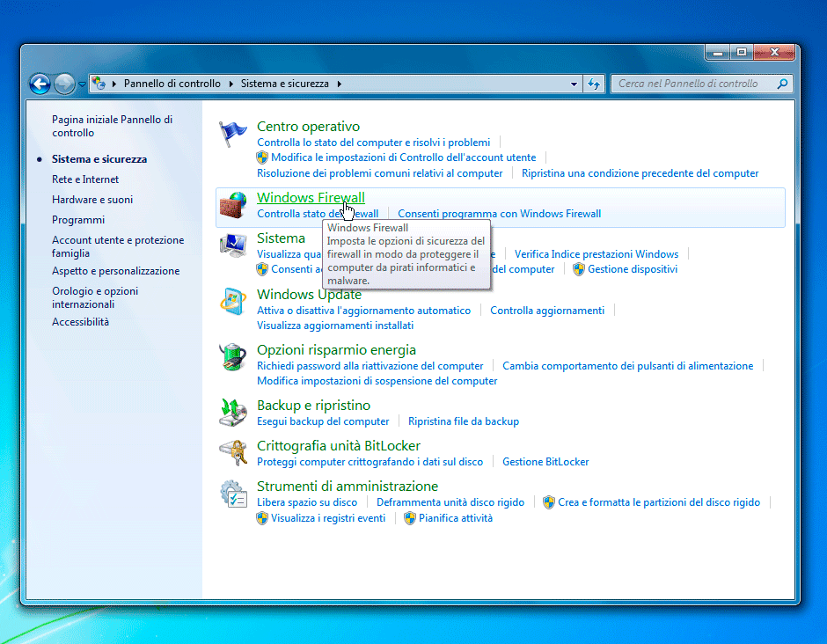Select Aspetto e personalizzazione category
The image size is (827, 644).
pyautogui.click(x=115, y=271)
